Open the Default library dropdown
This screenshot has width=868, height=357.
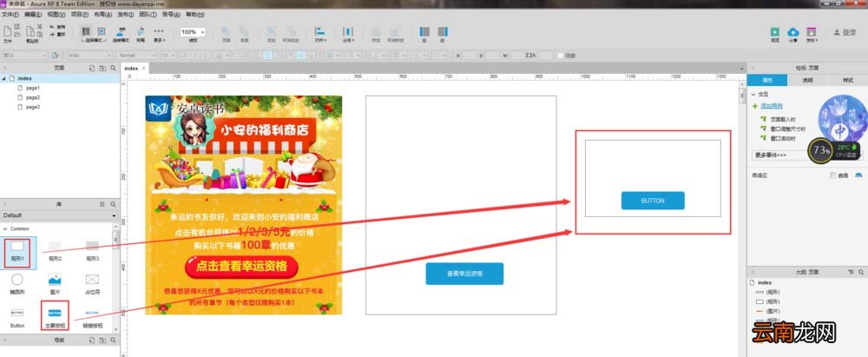click(x=60, y=215)
